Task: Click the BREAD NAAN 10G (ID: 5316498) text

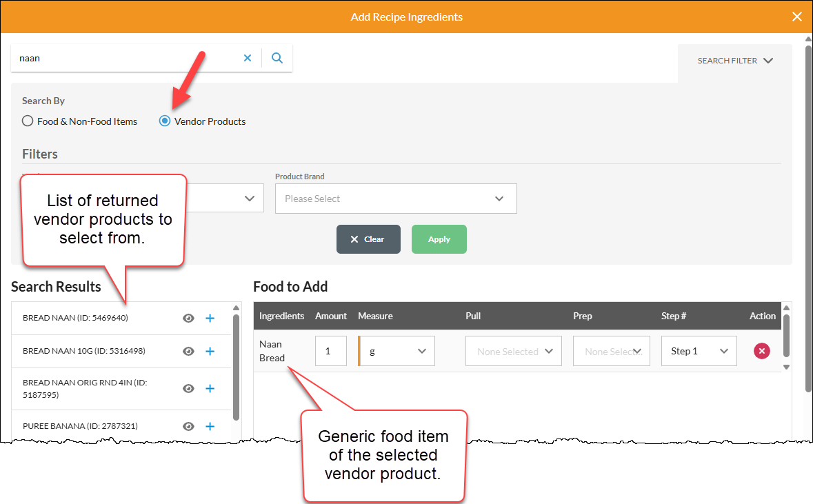Action: coord(84,351)
